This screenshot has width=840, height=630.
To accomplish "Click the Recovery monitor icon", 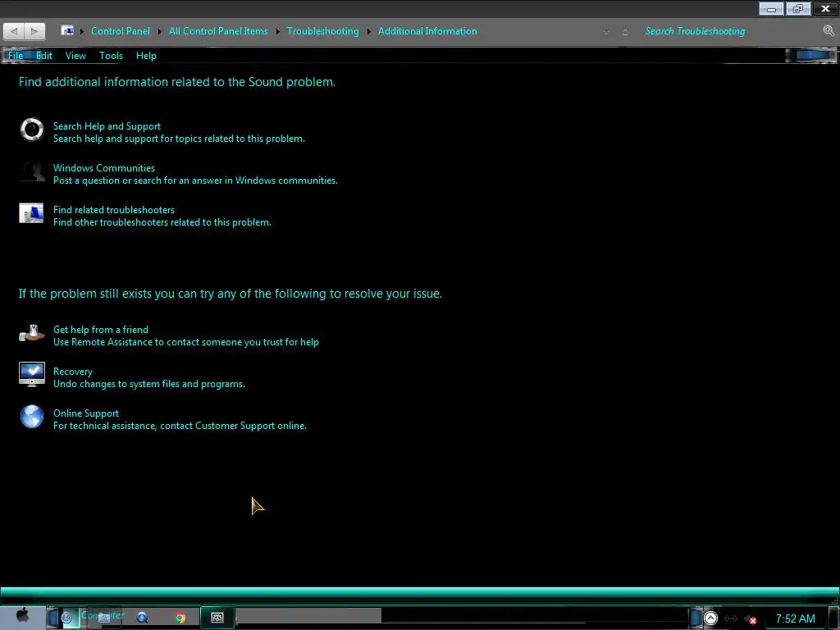I will click(32, 374).
